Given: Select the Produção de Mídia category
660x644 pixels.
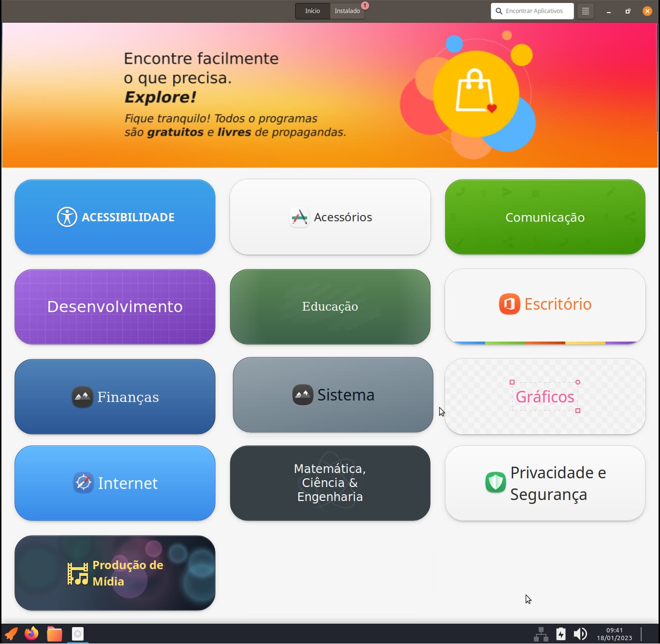Looking at the screenshot, I should pos(115,573).
